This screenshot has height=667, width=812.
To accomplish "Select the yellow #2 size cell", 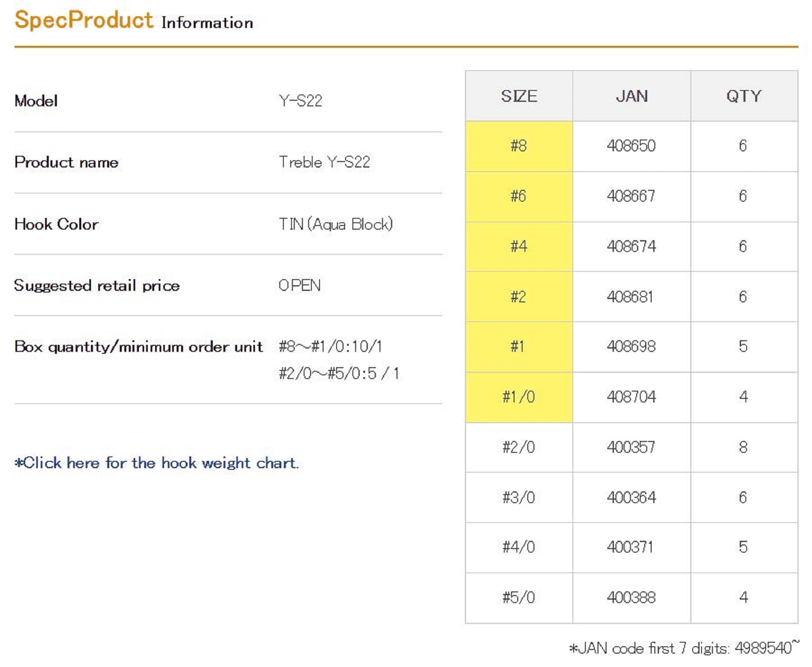I will 518,297.
